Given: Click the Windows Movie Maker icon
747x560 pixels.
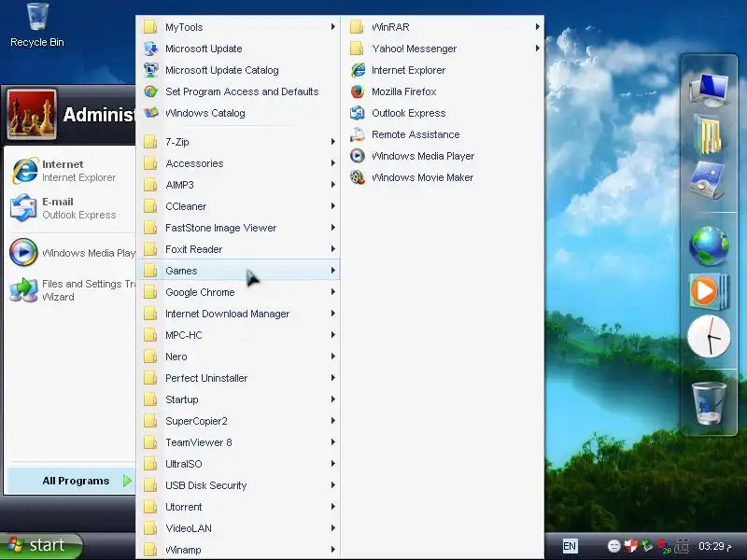Looking at the screenshot, I should click(x=358, y=177).
